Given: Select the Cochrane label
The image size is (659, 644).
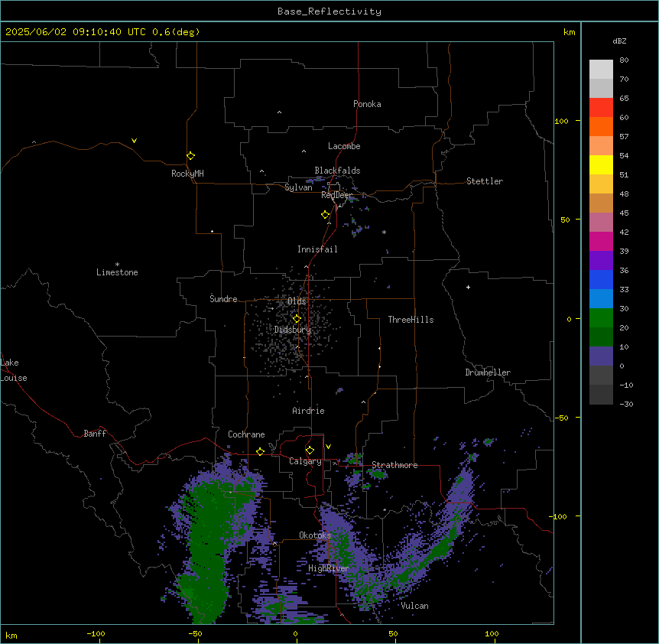Looking at the screenshot, I should [246, 434].
